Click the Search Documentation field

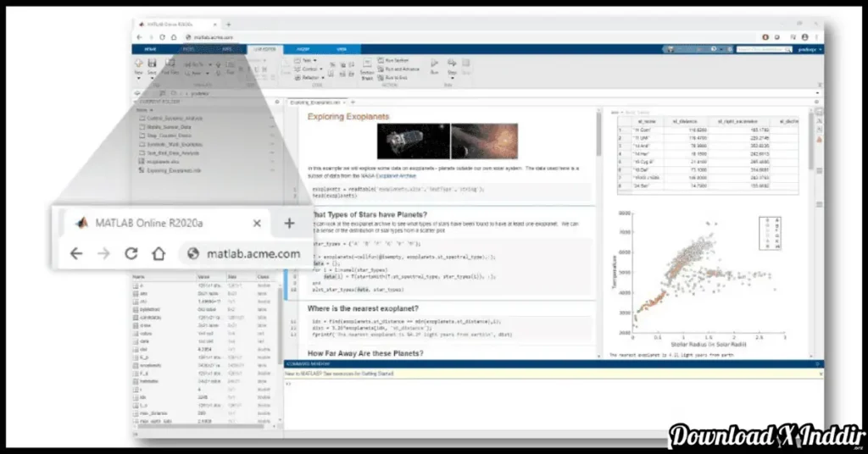point(764,49)
